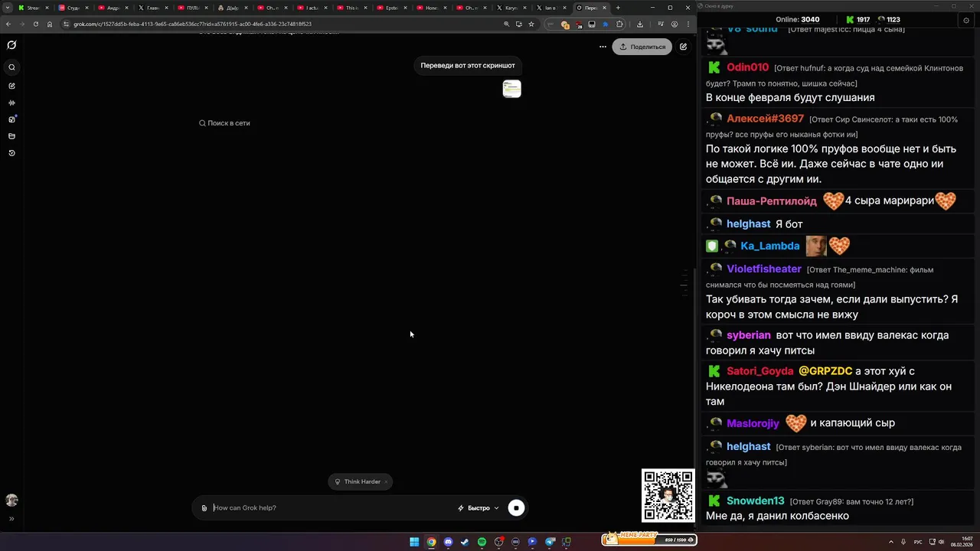Click the browser home icon
This screenshot has height=551, width=980.
point(50,24)
